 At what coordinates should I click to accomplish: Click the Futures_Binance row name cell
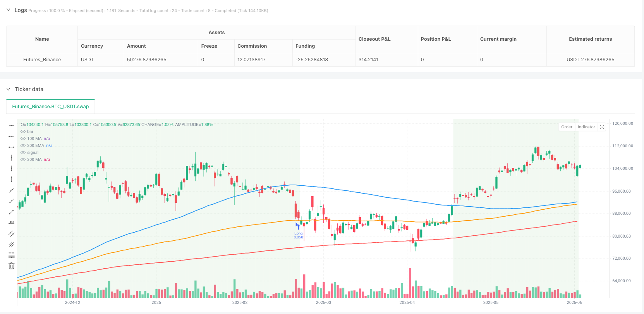click(42, 60)
